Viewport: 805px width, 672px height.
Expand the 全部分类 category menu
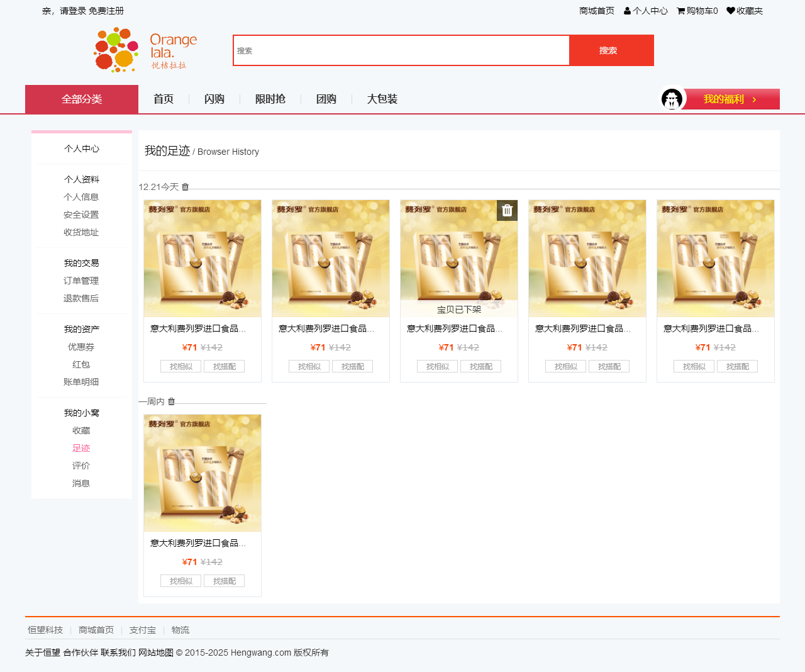coord(82,99)
